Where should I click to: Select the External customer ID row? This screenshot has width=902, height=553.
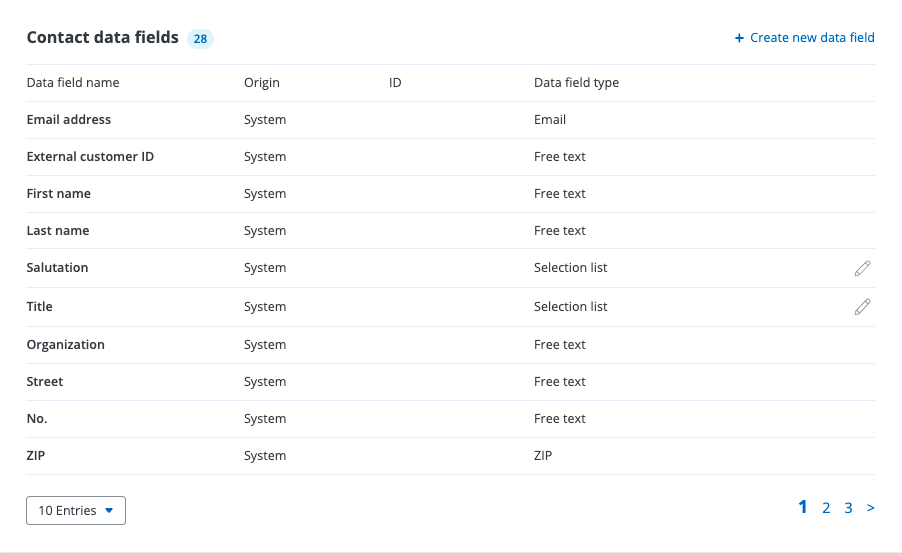[x=90, y=157]
